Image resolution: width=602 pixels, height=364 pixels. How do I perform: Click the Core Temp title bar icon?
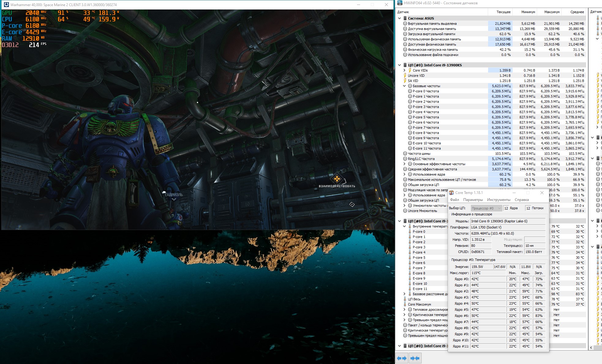451,193
